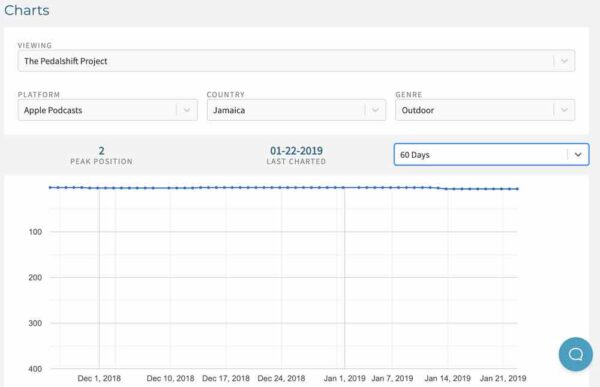The image size is (600, 387).
Task: Click the Apple Podcasts platform box
Action: (x=108, y=110)
